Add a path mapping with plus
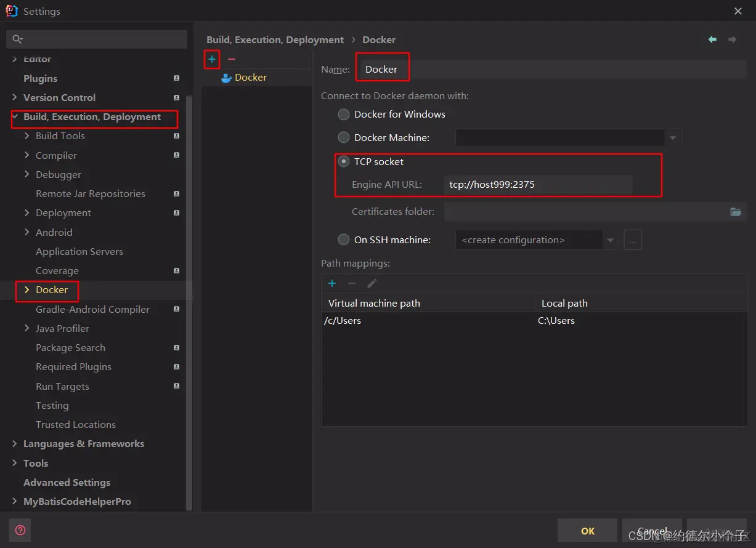 332,283
